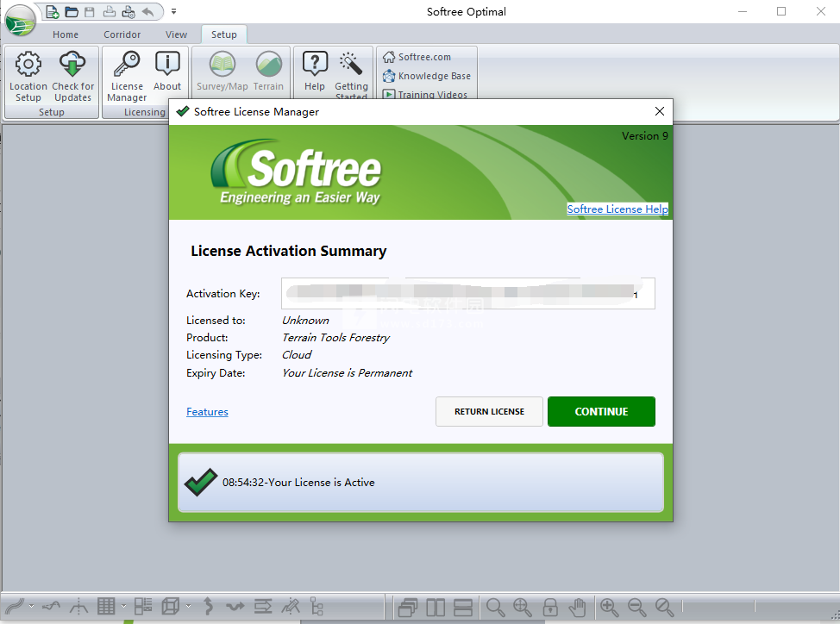Open the Corridor ribbon tab
The height and width of the screenshot is (624, 840).
(x=122, y=34)
